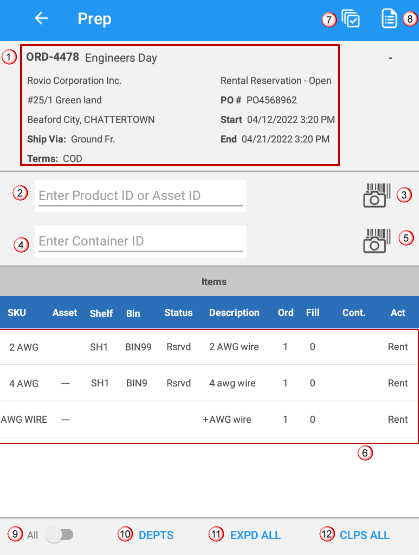
Task: Collapse all items with CLPS ALL
Action: pos(364,535)
